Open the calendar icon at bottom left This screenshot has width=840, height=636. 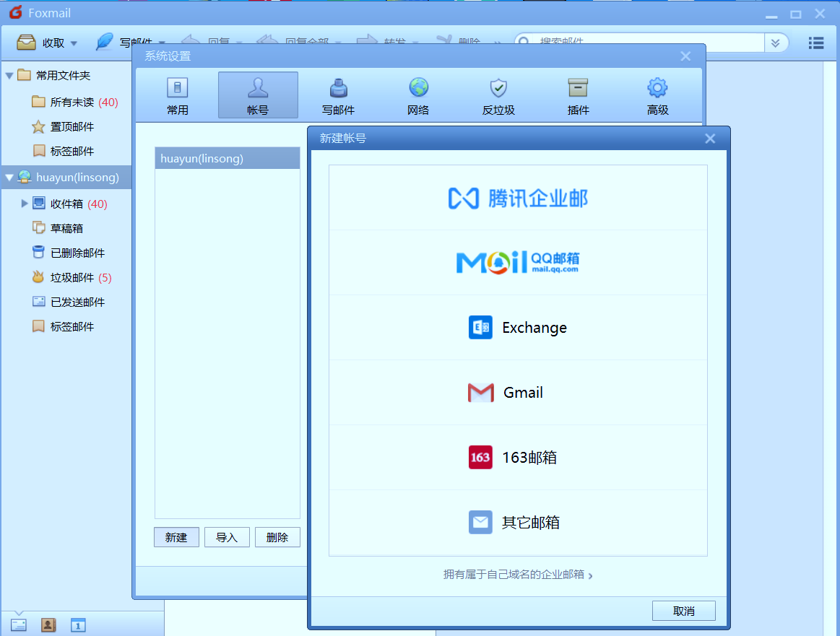77,624
